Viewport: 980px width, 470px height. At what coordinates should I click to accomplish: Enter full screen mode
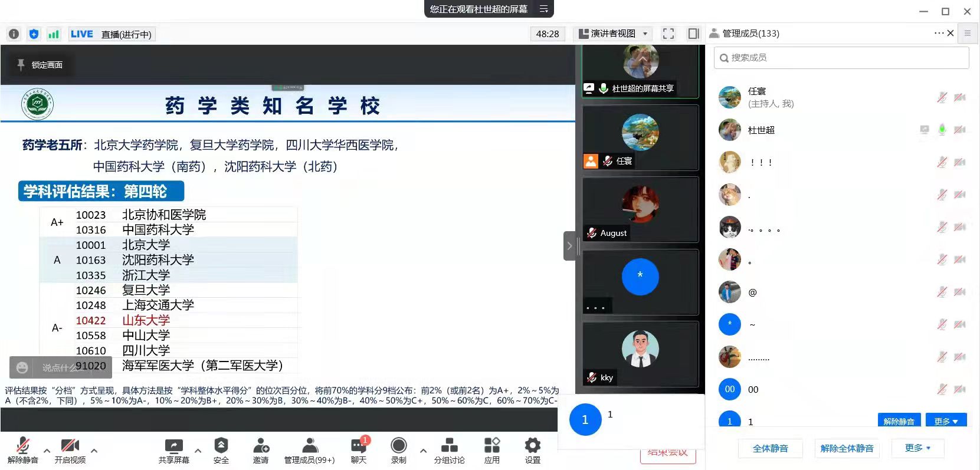pos(668,34)
